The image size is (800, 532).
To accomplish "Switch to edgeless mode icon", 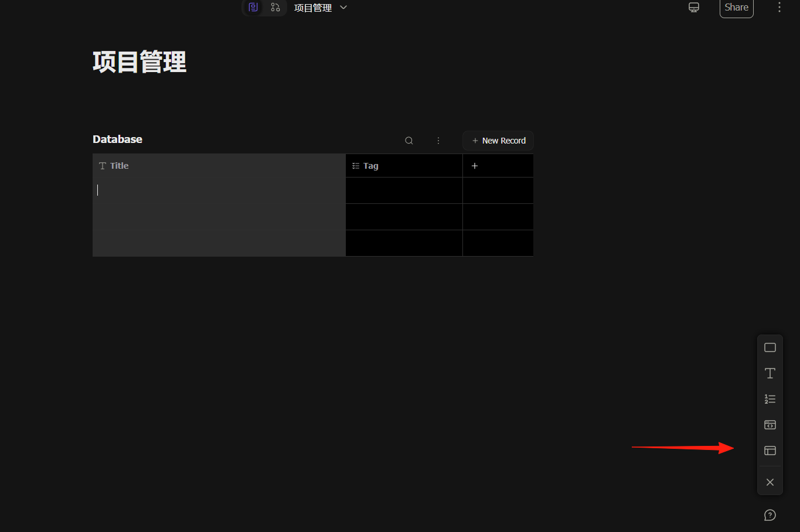I will [275, 8].
